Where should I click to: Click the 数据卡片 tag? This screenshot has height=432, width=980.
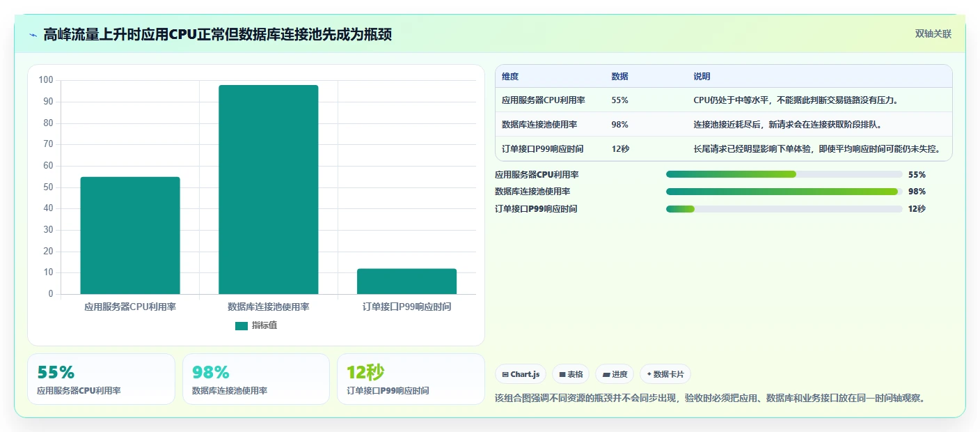pos(665,374)
